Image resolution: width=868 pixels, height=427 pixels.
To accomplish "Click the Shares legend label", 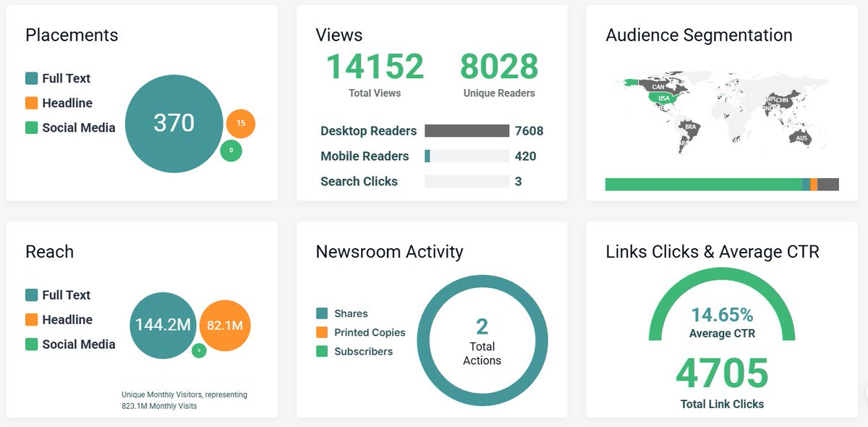I will [x=351, y=313].
